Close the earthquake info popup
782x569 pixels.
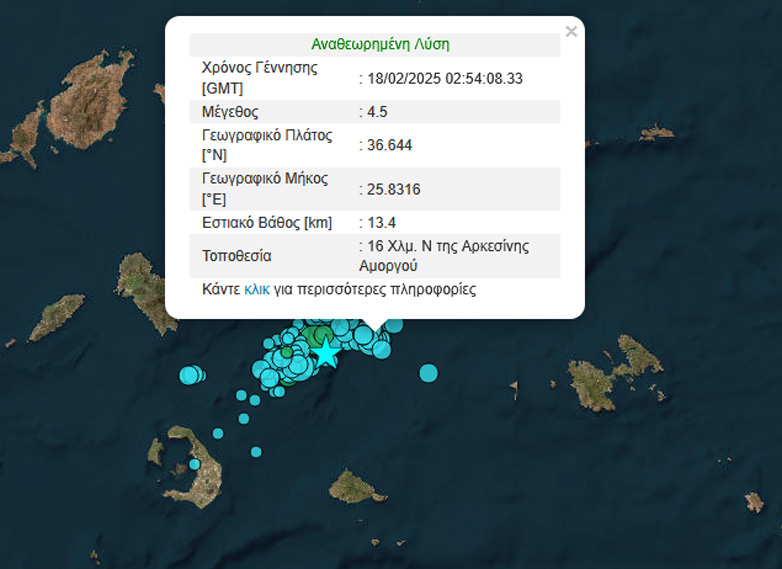pyautogui.click(x=571, y=32)
